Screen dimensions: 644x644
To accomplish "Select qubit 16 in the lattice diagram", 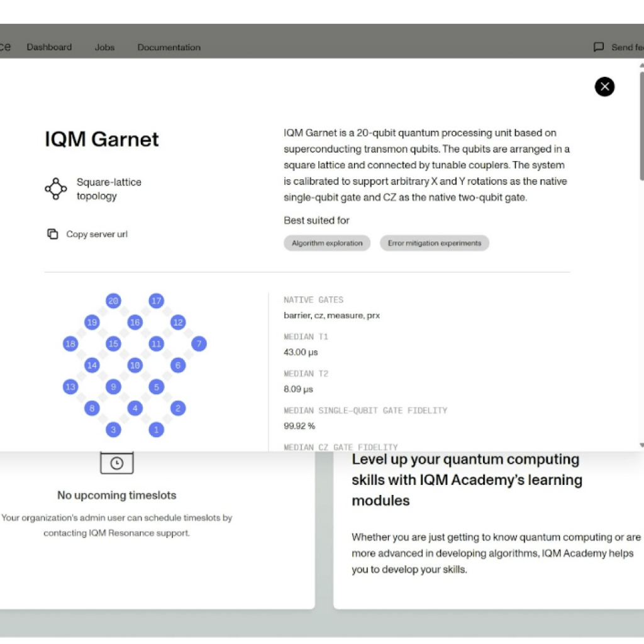I will point(135,322).
